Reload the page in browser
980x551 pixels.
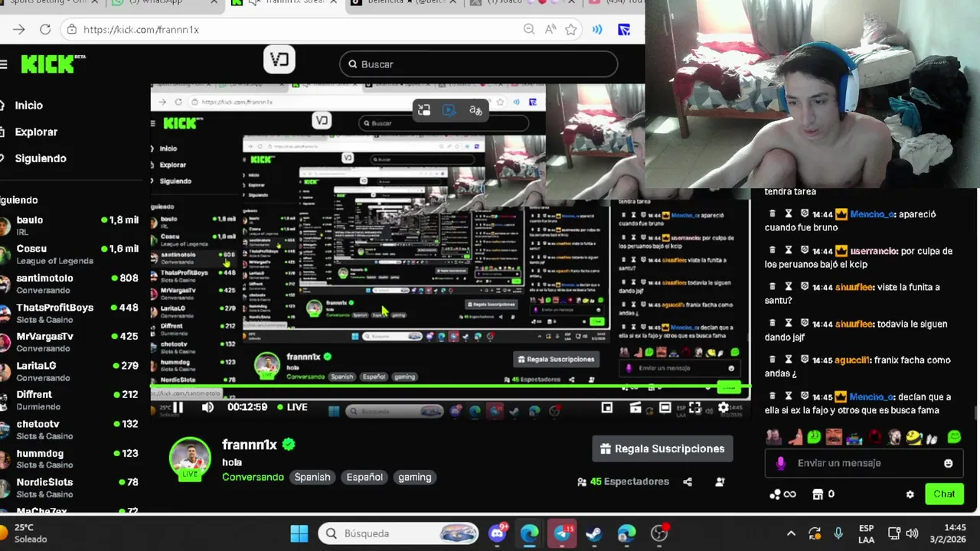(x=45, y=29)
